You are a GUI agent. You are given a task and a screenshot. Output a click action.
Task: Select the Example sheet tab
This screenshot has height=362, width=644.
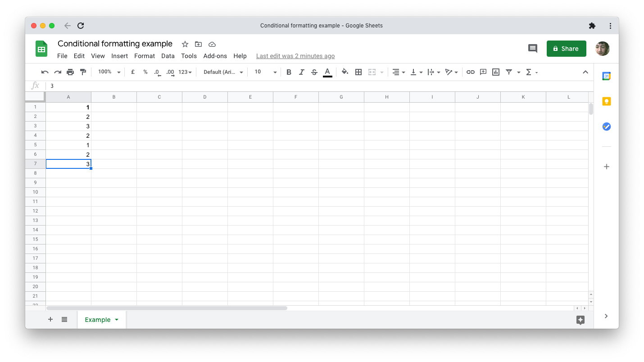point(102,320)
